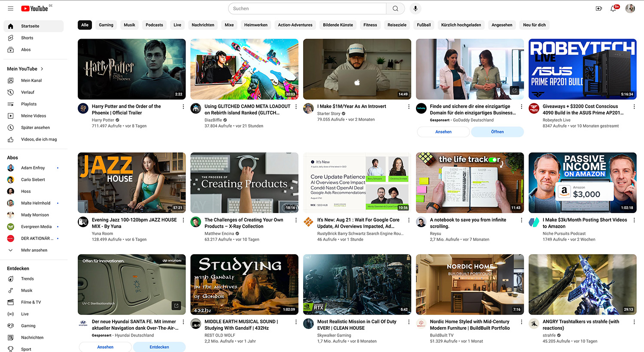Open the Matthew Encina channel link
644x352 pixels.
(219, 234)
